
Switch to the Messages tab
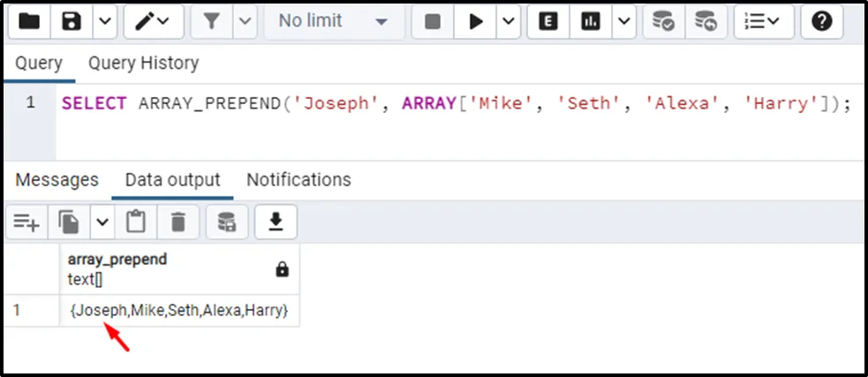(57, 179)
